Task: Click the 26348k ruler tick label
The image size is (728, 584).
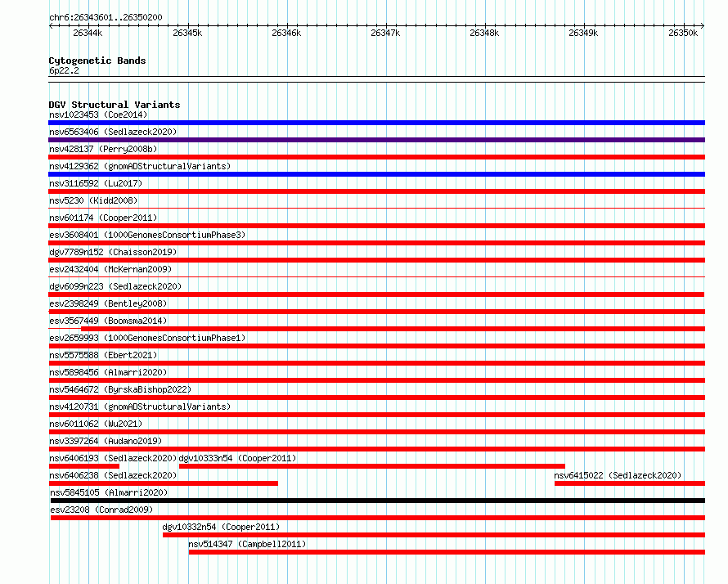Action: (x=484, y=33)
